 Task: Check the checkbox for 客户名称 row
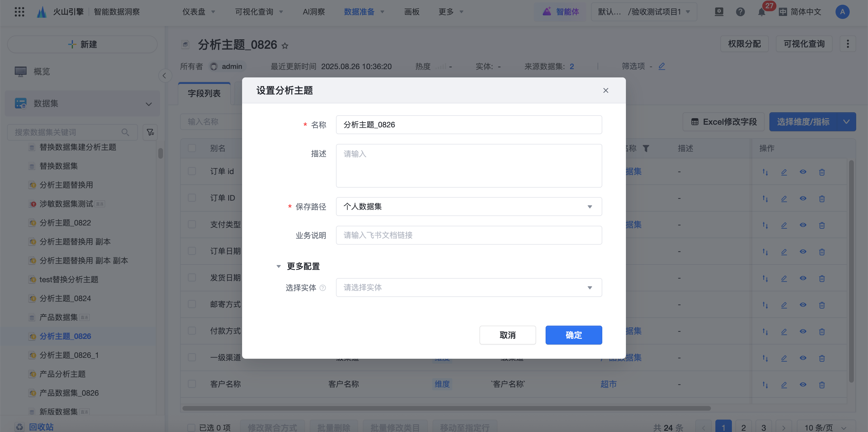point(192,384)
